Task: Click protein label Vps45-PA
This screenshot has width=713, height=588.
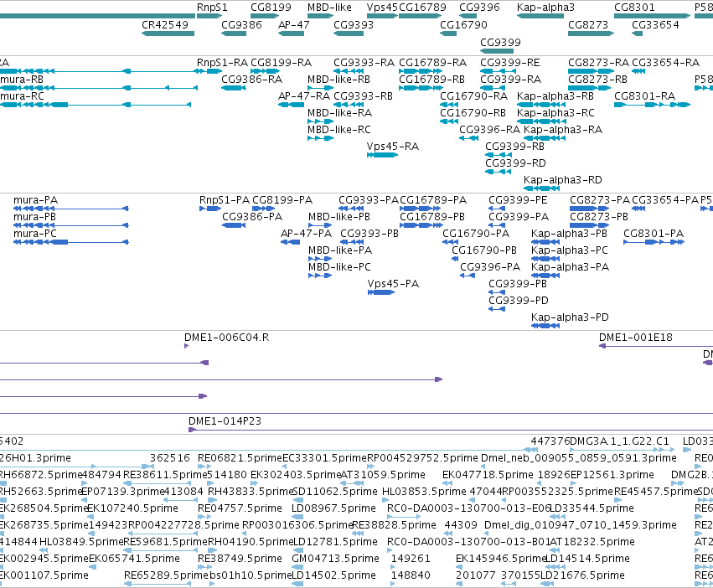Action: point(393,284)
